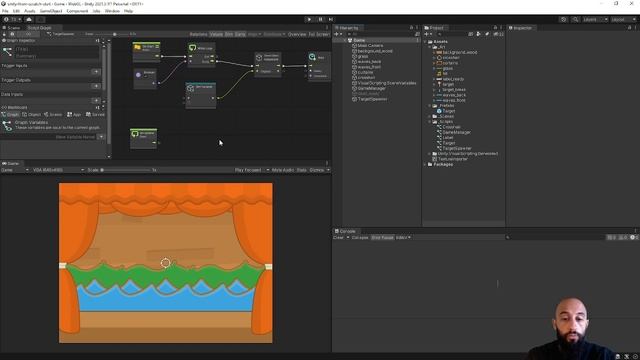Toggle Collapse in the Console
Image resolution: width=640 pixels, height=360 pixels.
point(360,238)
